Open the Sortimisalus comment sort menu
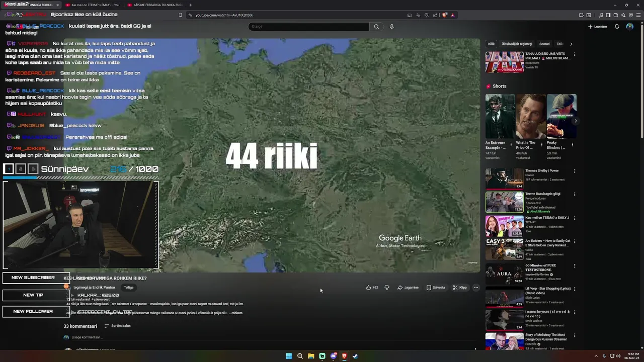This screenshot has width=644, height=362. [117, 326]
